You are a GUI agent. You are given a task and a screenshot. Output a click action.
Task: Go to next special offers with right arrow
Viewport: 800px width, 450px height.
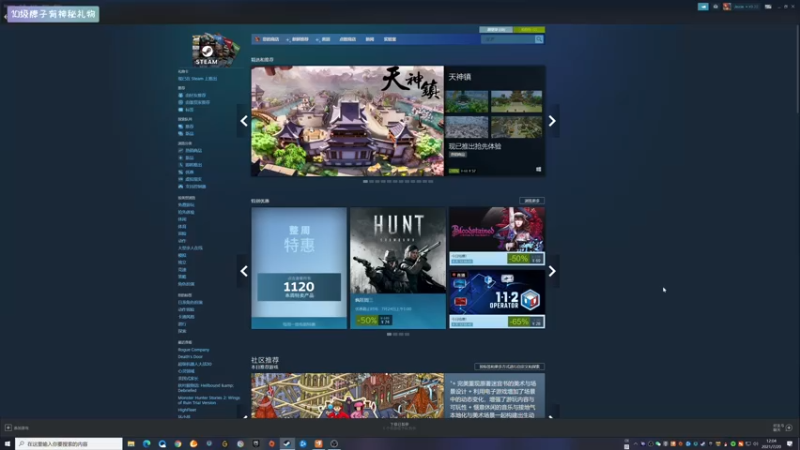(x=552, y=271)
